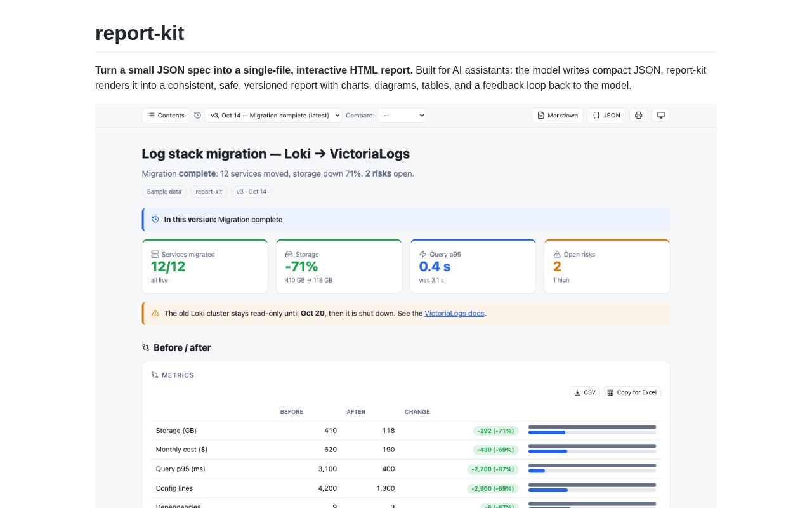Click the print icon button
812x508 pixels.
(x=638, y=115)
